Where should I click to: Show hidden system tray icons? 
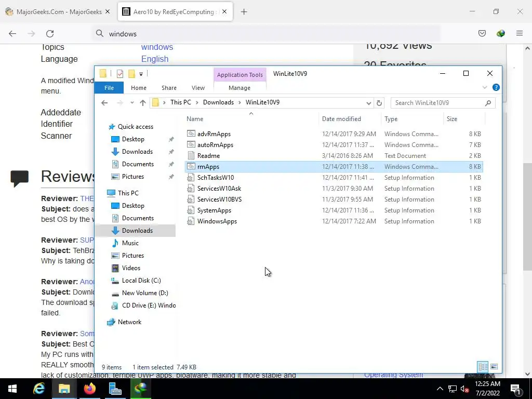click(440, 389)
